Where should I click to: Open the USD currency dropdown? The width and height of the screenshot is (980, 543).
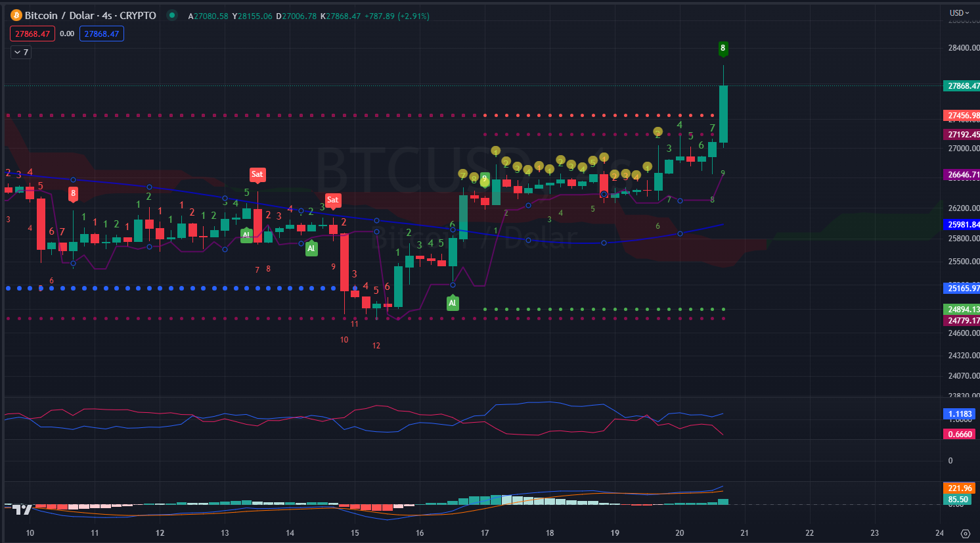pos(959,13)
